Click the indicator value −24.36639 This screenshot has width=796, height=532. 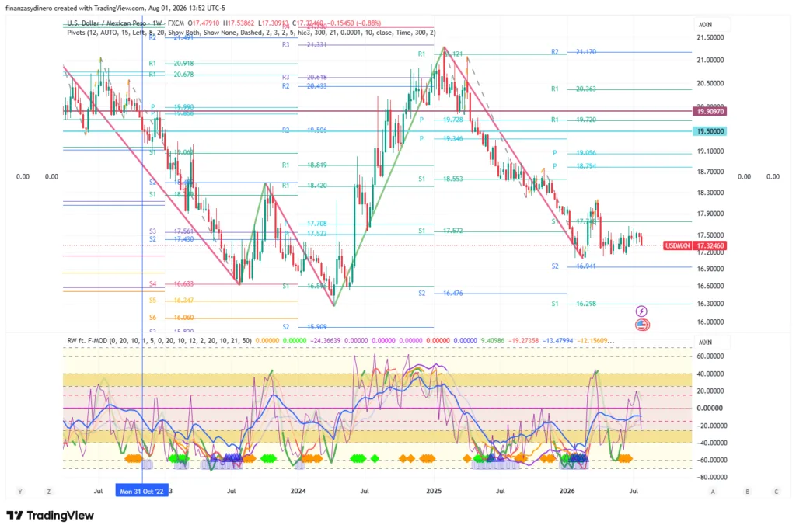[x=326, y=341]
